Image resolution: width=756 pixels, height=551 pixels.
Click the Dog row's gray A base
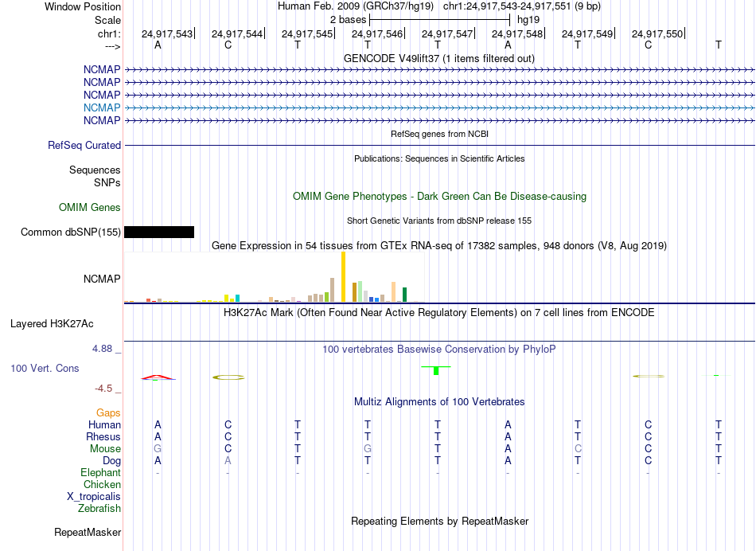tap(228, 461)
